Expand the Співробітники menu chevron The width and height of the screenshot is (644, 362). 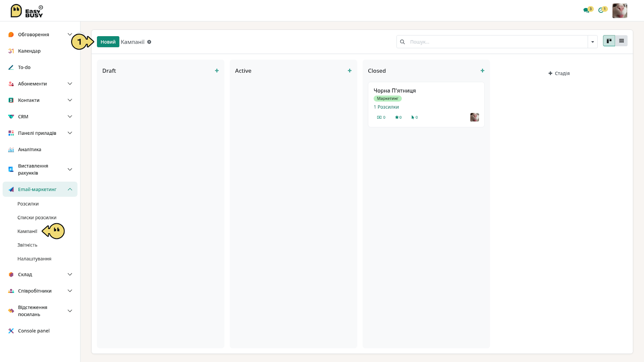[70, 291]
